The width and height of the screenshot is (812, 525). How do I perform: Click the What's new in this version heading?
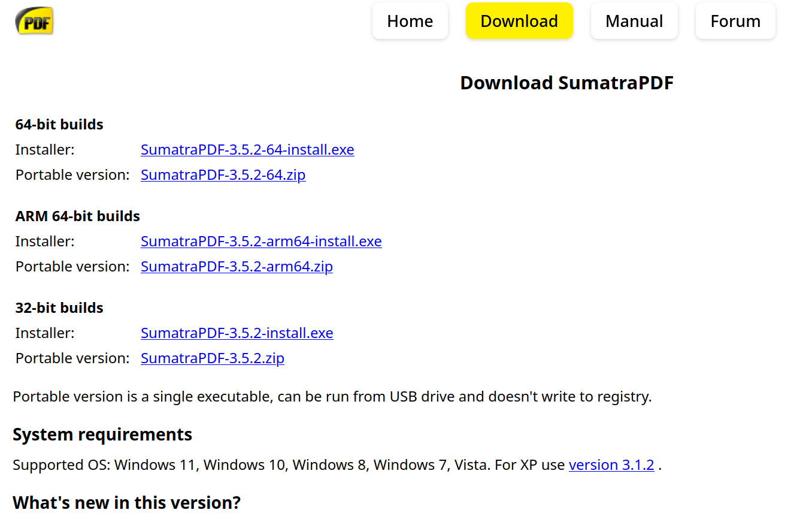(126, 502)
